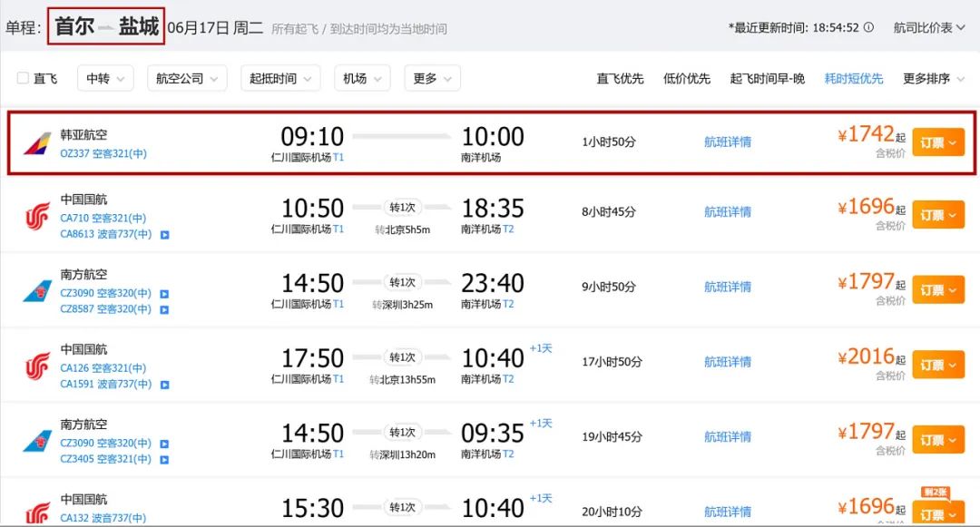
Task: Open the 机场 airport filter dropdown
Action: point(362,79)
